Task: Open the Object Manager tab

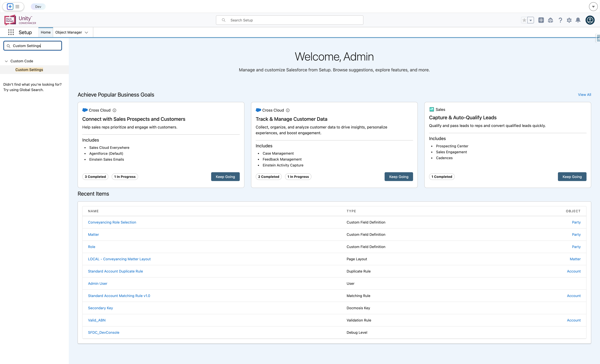Action: click(x=69, y=32)
